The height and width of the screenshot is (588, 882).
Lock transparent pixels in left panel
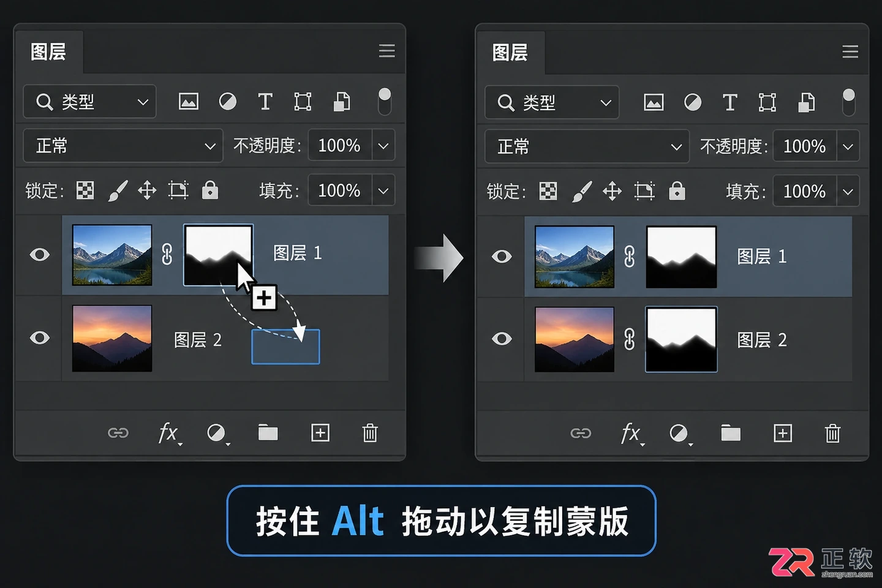click(85, 190)
